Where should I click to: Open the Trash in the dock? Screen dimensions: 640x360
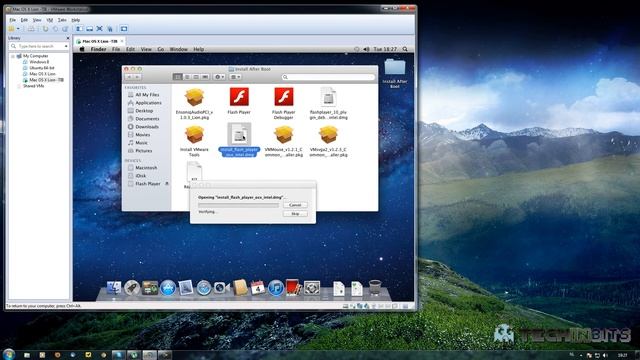click(x=375, y=287)
